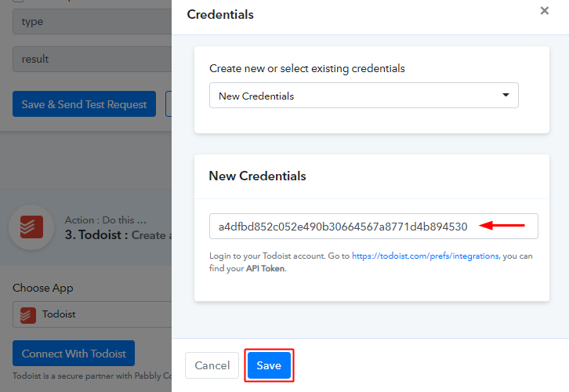Open the todoist.com/prefs/integrations link

click(426, 256)
